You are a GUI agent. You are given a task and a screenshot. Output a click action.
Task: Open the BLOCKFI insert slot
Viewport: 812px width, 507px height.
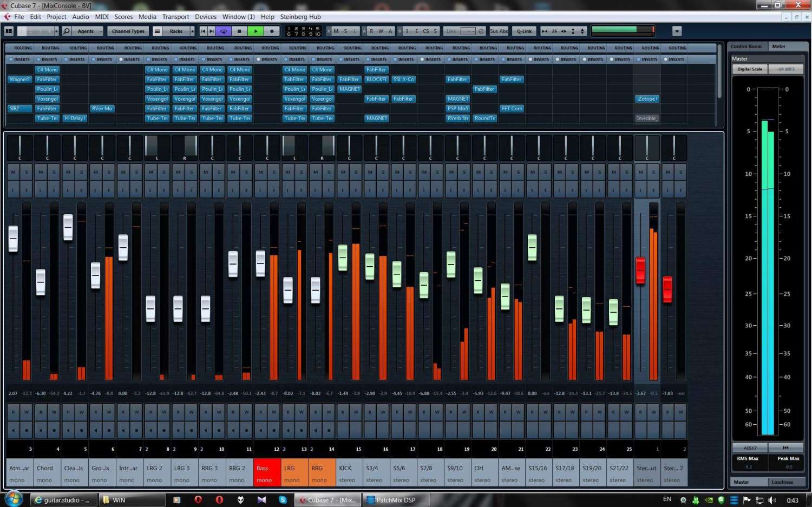pyautogui.click(x=376, y=80)
